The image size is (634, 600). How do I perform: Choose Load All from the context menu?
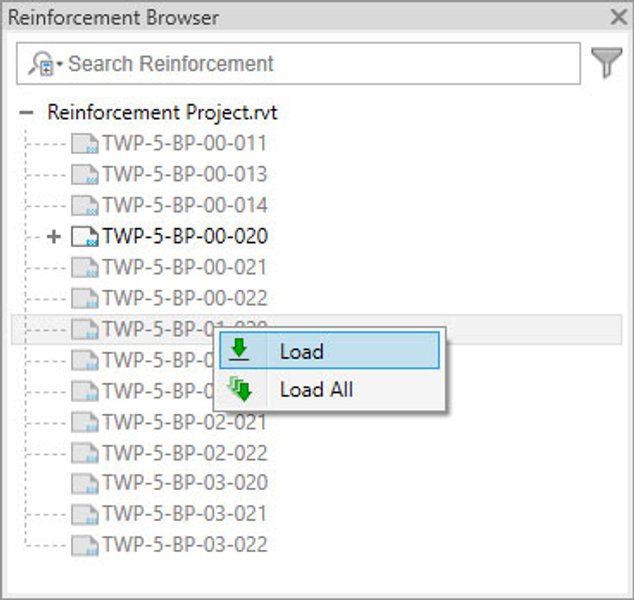pos(316,390)
